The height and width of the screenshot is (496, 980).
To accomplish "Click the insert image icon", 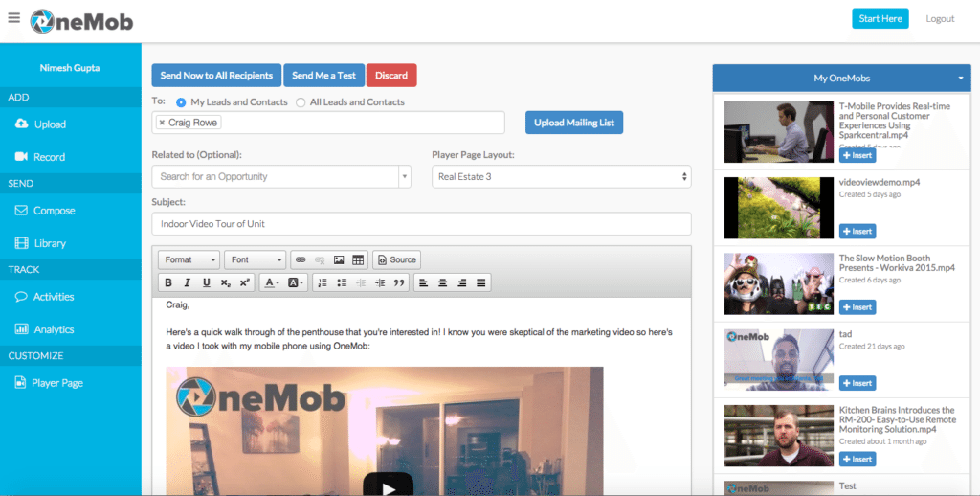I will [339, 259].
